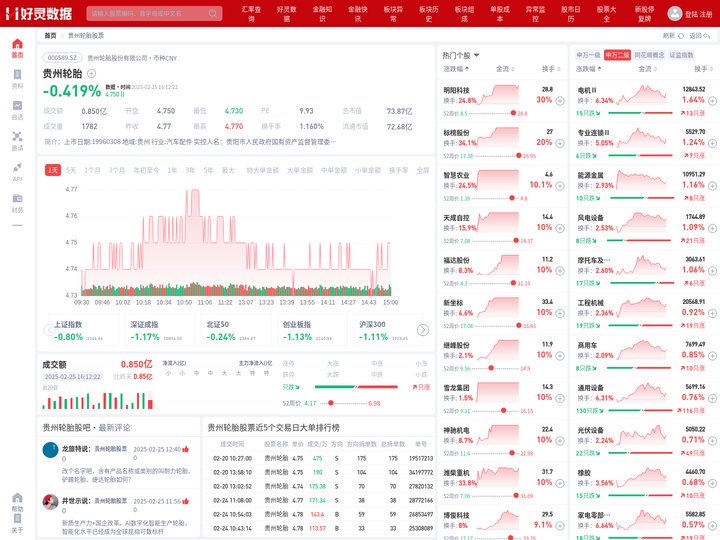Toggle 全屏 fullscreen chart mode
The height and width of the screenshot is (540, 720).
tap(422, 170)
